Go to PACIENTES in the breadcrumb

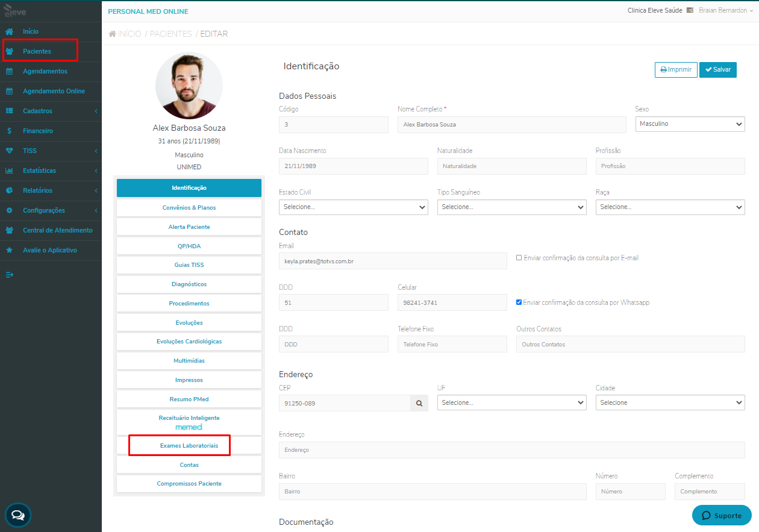click(x=170, y=34)
